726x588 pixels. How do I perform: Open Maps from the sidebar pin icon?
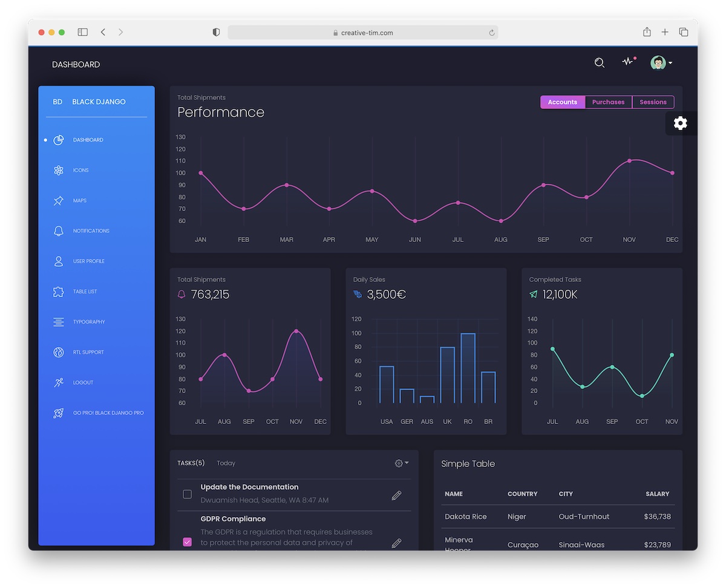[58, 200]
